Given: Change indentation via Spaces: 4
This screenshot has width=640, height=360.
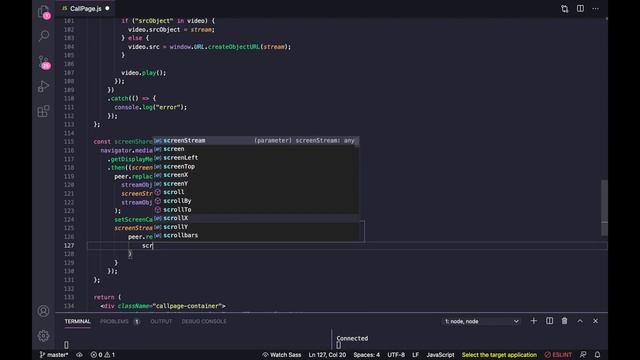Looking at the screenshot, I should click(x=367, y=355).
